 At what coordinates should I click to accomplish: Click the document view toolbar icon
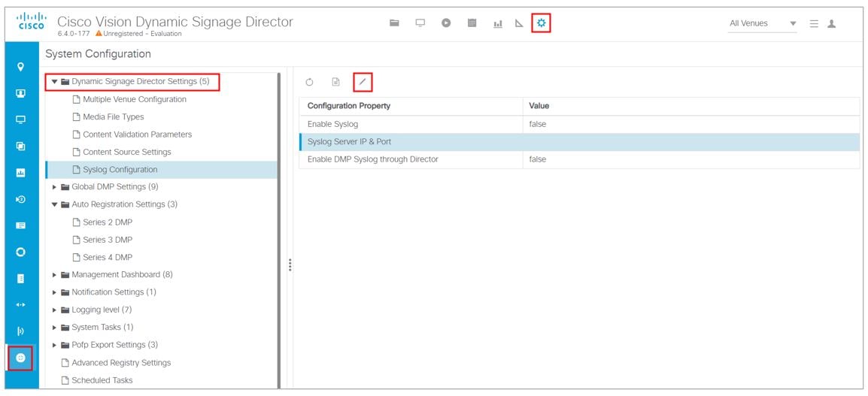coord(335,83)
